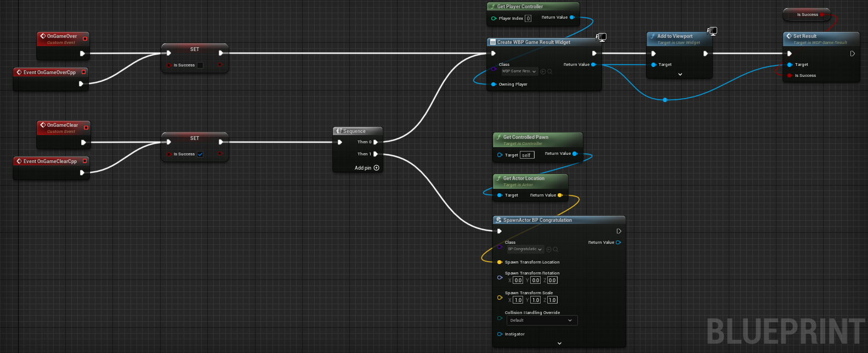Click client-only monitor icon on Create Widget node
The height and width of the screenshot is (353, 868).
[x=602, y=37]
